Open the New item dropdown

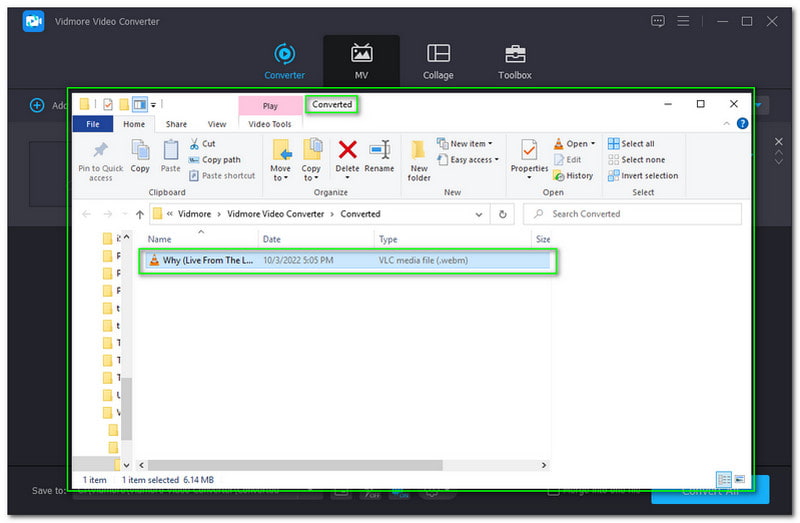(465, 144)
